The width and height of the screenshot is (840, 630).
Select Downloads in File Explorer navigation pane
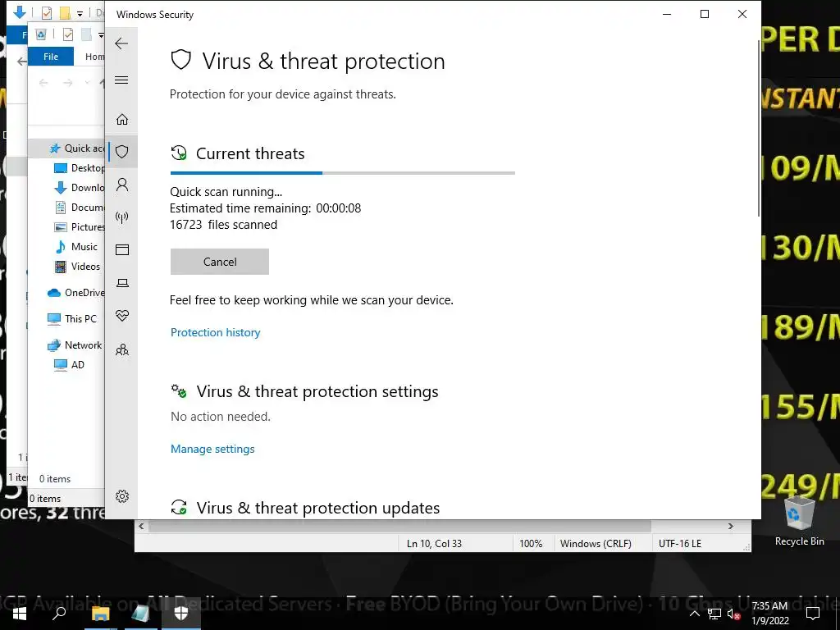pyautogui.click(x=80, y=188)
